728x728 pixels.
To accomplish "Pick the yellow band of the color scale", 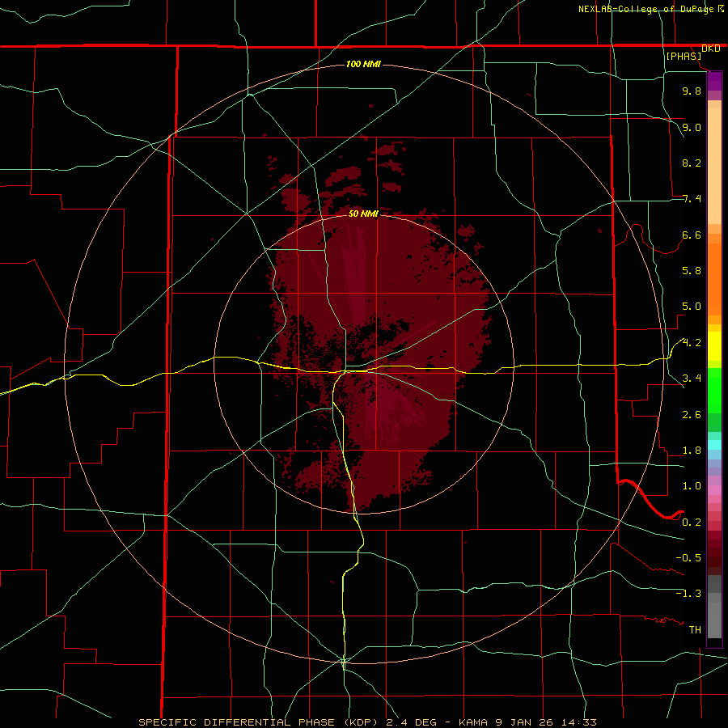I will [x=714, y=346].
